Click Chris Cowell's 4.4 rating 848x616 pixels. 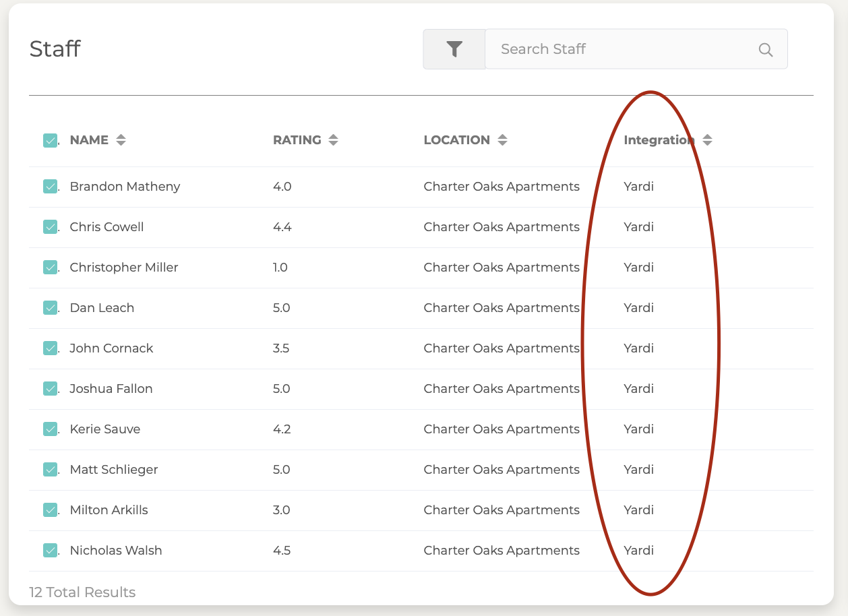[x=282, y=227]
